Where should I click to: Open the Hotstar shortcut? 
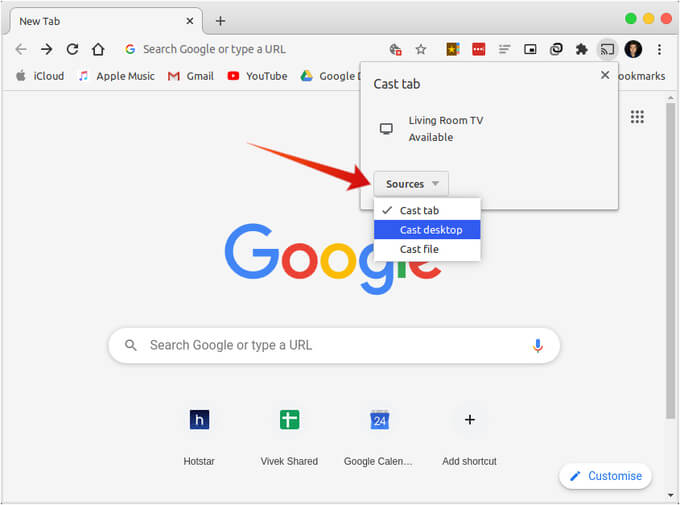199,435
